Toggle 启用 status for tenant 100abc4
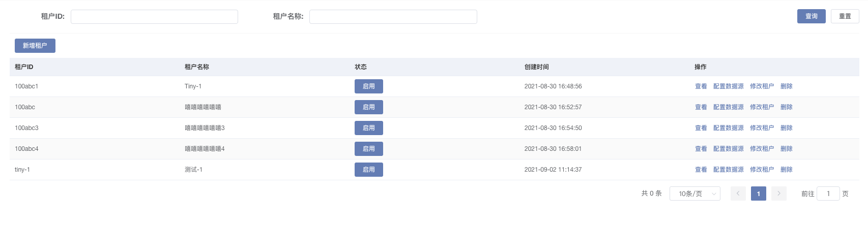Image resolution: width=868 pixels, height=225 pixels. tap(368, 149)
